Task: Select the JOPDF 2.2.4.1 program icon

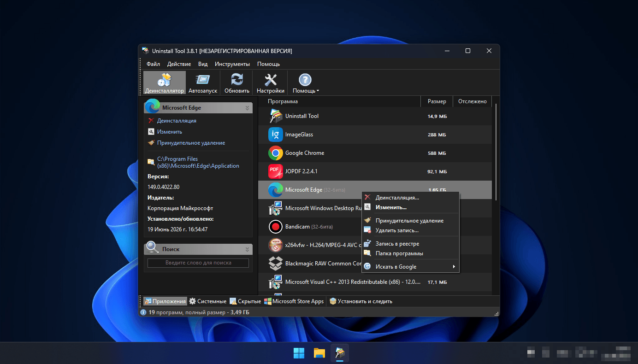Action: click(x=276, y=171)
